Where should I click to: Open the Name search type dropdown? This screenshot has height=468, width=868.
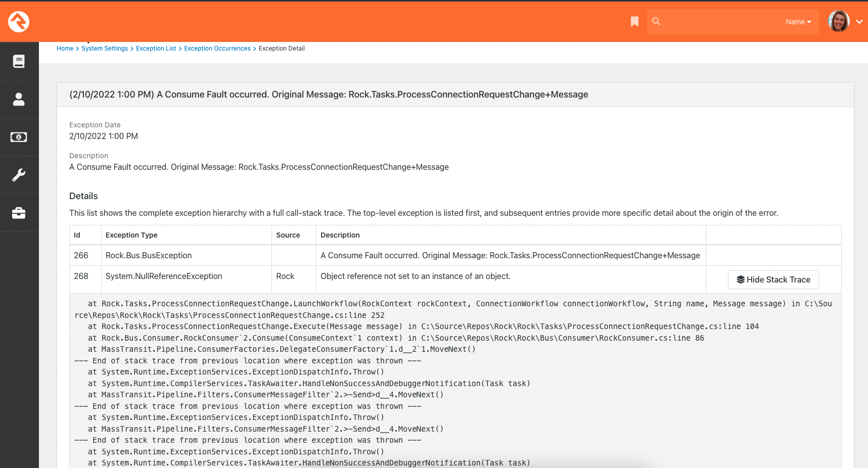click(x=798, y=22)
